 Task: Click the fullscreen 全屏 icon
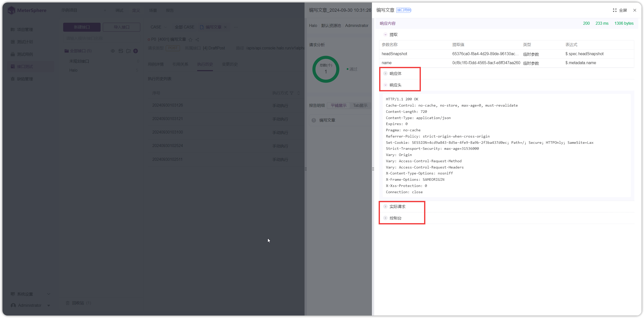[615, 10]
